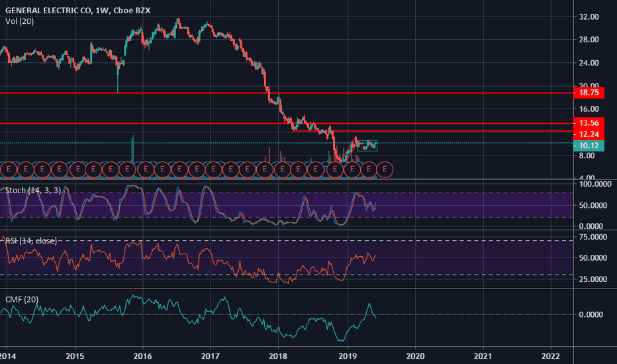This screenshot has width=617, height=364.
Task: Click the red 12.24 price label
Action: pos(589,134)
